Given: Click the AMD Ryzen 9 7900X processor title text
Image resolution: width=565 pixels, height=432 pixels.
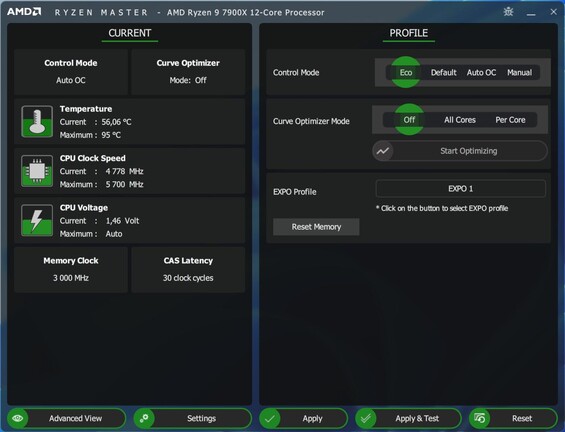Looking at the screenshot, I should pos(245,13).
